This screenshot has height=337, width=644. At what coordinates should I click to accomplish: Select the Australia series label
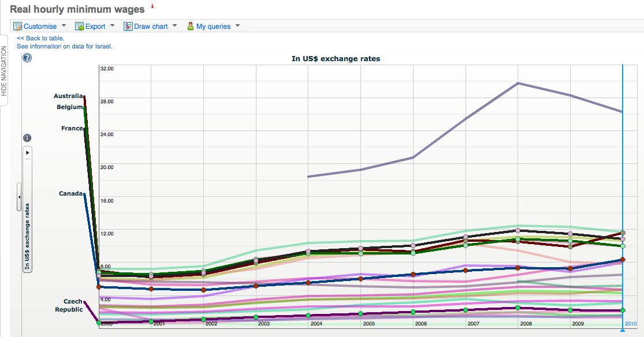pos(68,96)
